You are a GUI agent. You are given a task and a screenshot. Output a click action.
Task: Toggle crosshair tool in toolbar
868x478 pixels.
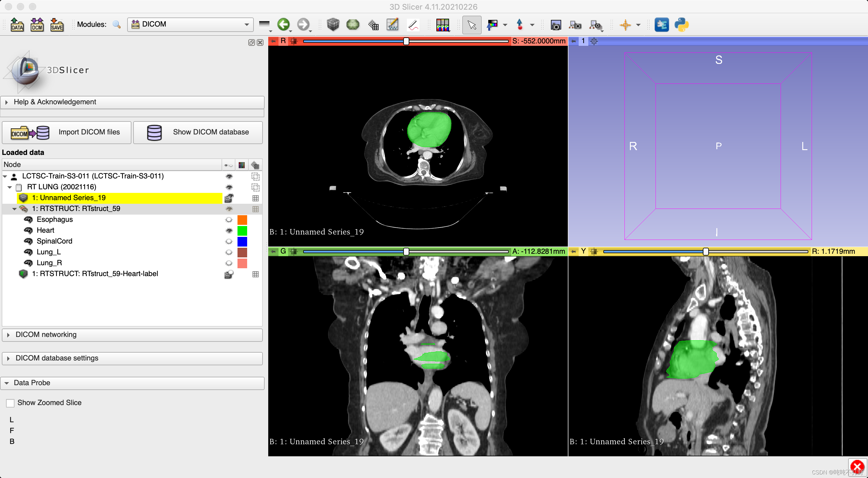coord(625,25)
